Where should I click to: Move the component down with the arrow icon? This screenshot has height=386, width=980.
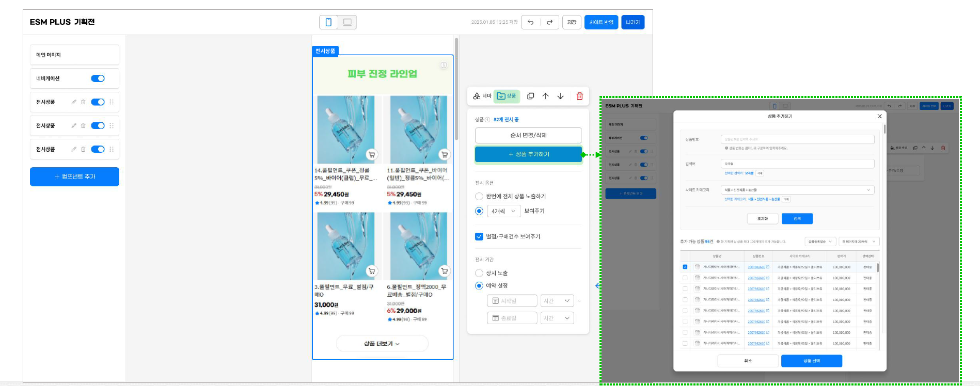[x=560, y=96]
